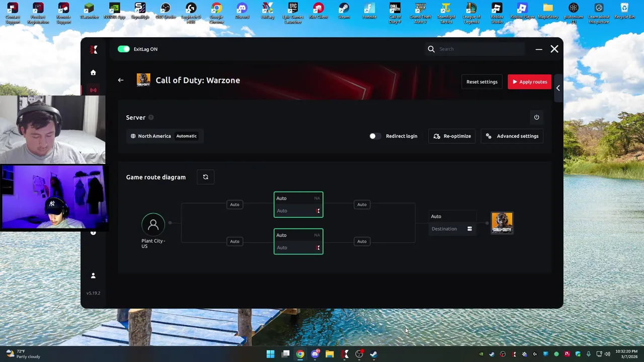644x362 pixels.
Task: Open Teamfight Tactics desktop shortcut
Action: coord(446,13)
